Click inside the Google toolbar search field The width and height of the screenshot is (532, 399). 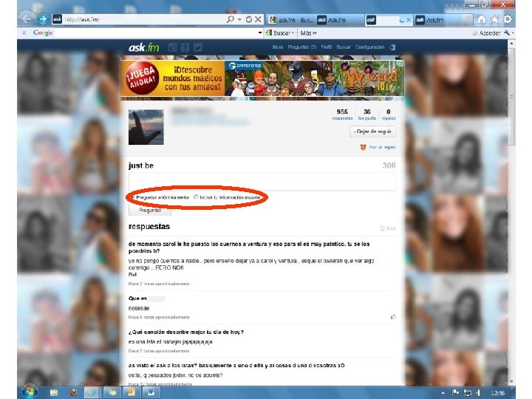(x=156, y=33)
